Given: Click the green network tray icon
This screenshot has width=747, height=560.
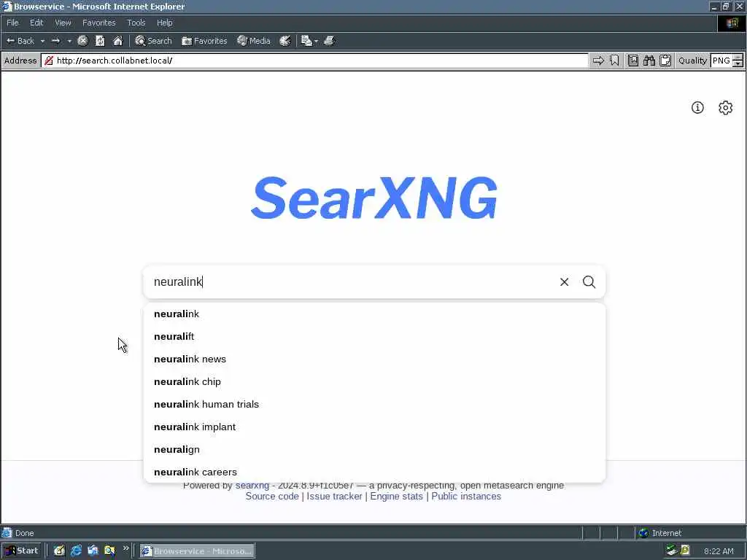Looking at the screenshot, I should [x=672, y=551].
